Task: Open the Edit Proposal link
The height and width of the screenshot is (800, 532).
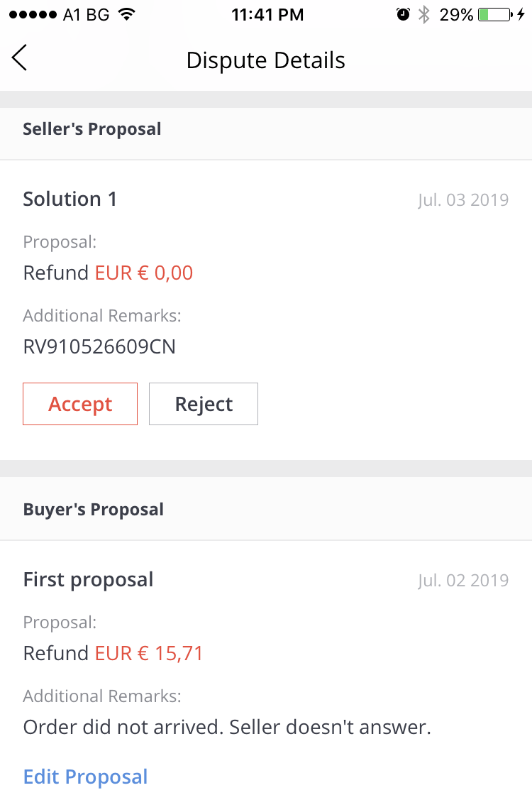Action: pyautogui.click(x=85, y=777)
